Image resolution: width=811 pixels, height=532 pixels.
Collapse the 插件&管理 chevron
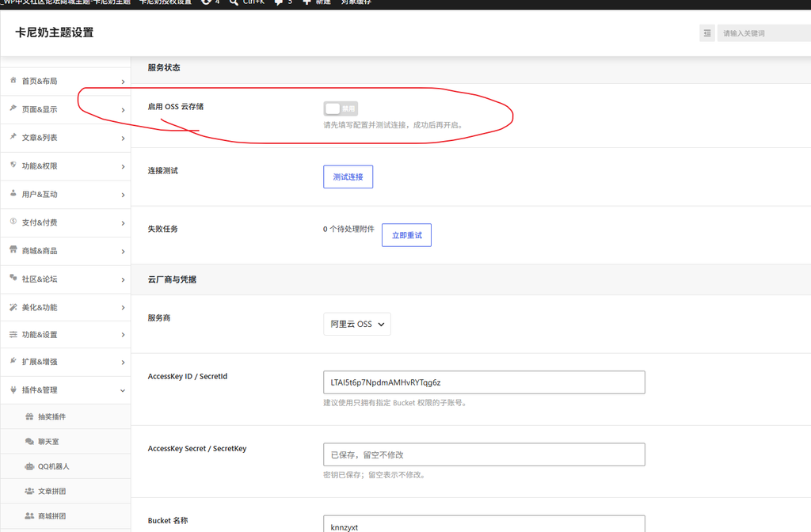pyautogui.click(x=123, y=390)
